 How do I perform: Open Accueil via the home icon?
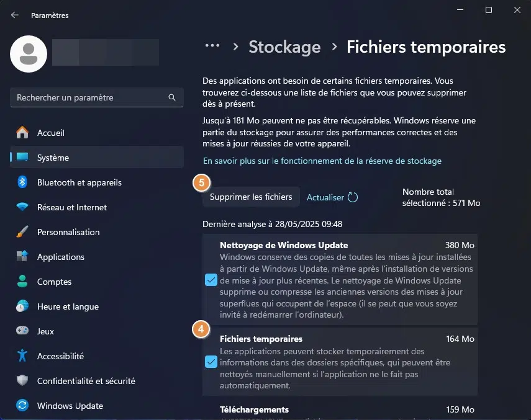[23, 133]
